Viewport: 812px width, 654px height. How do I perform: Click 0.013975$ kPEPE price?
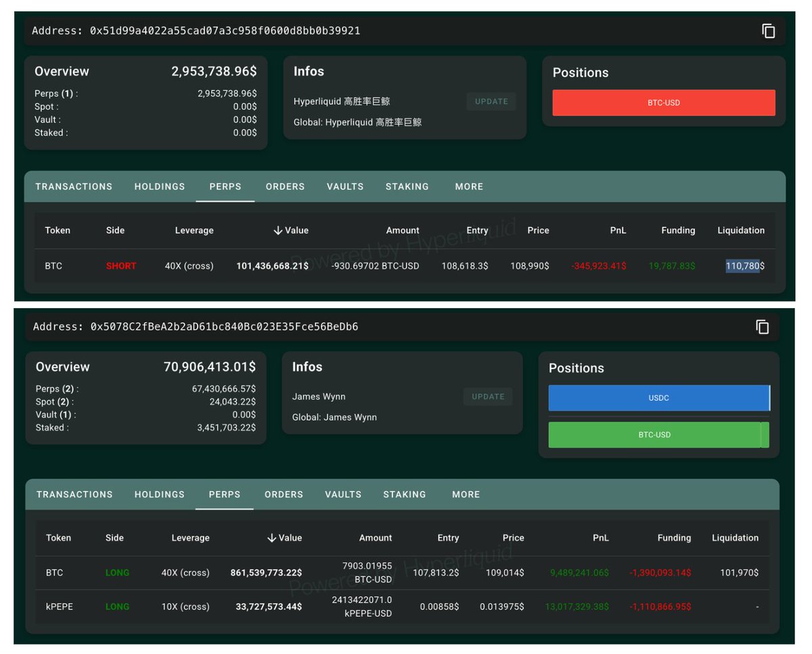[502, 607]
